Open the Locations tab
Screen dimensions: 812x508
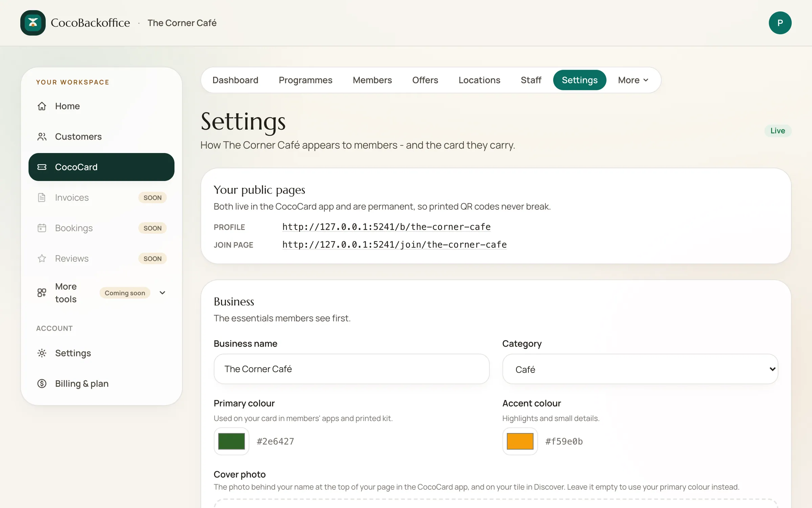click(x=479, y=80)
